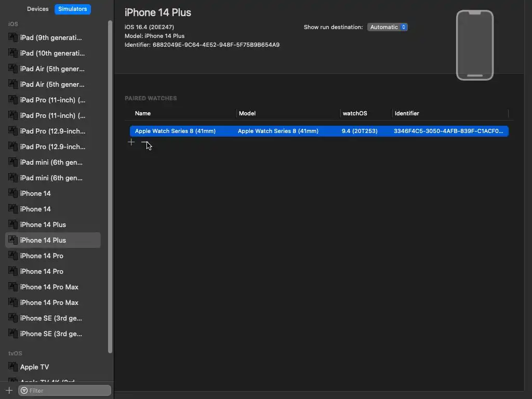This screenshot has height=399, width=532.
Task: Click the Model: iPhone 14 Plus text
Action: point(154,36)
